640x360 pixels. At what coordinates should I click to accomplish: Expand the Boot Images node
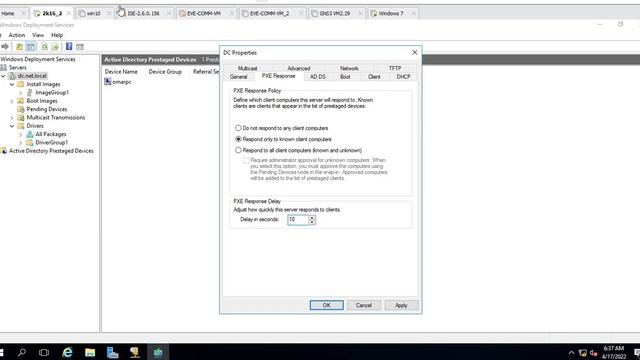12,101
